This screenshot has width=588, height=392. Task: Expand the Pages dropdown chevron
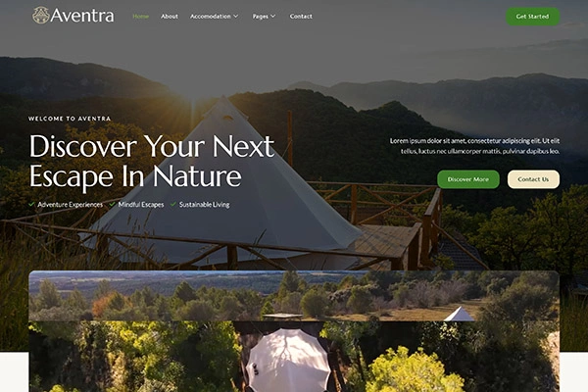[x=273, y=16]
